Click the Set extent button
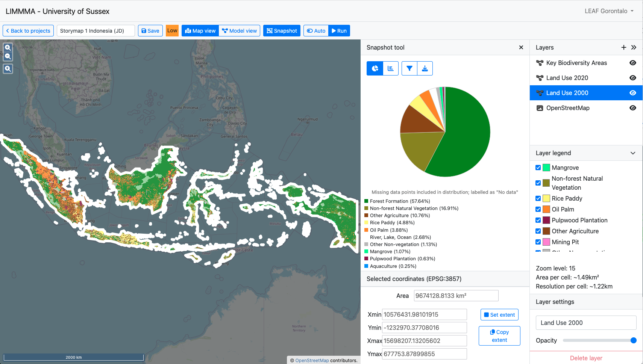This screenshot has width=643, height=364. tap(499, 315)
